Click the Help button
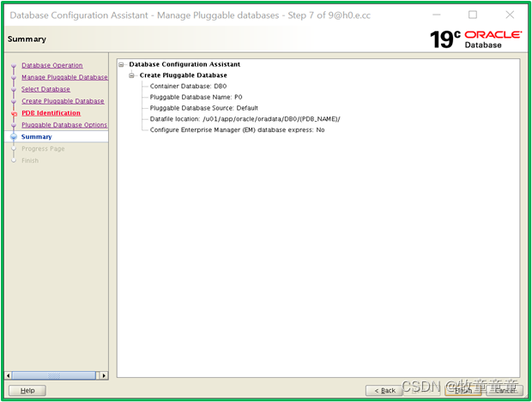Screen dimensions: 532x402 click(x=27, y=391)
